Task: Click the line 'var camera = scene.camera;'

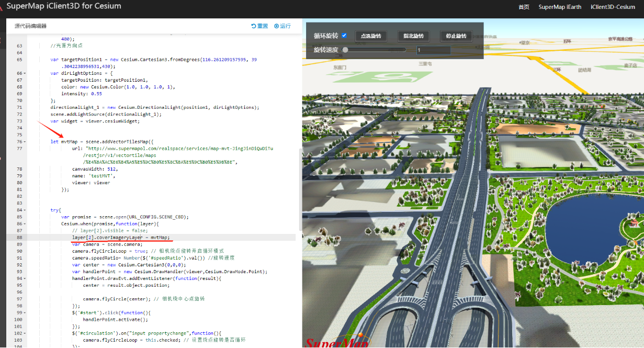Action: click(x=107, y=244)
